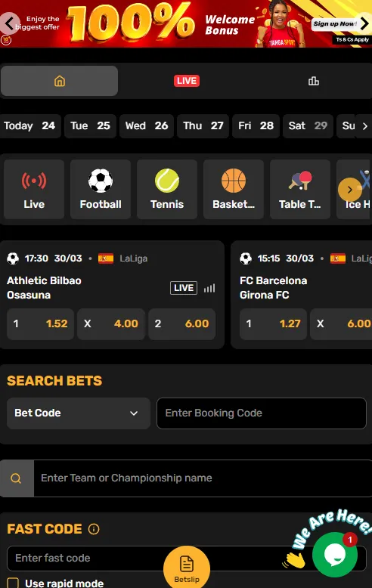
Task: Open the Betslip floating button
Action: tap(187, 568)
